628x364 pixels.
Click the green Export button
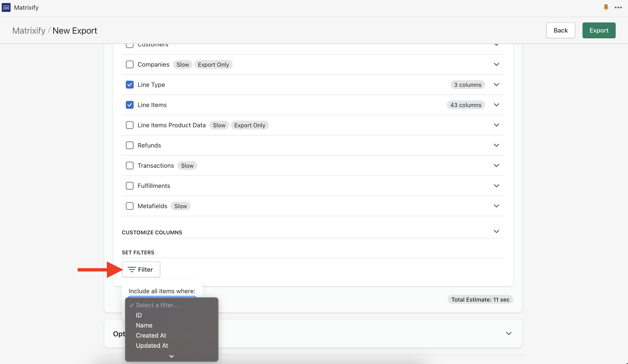point(599,30)
